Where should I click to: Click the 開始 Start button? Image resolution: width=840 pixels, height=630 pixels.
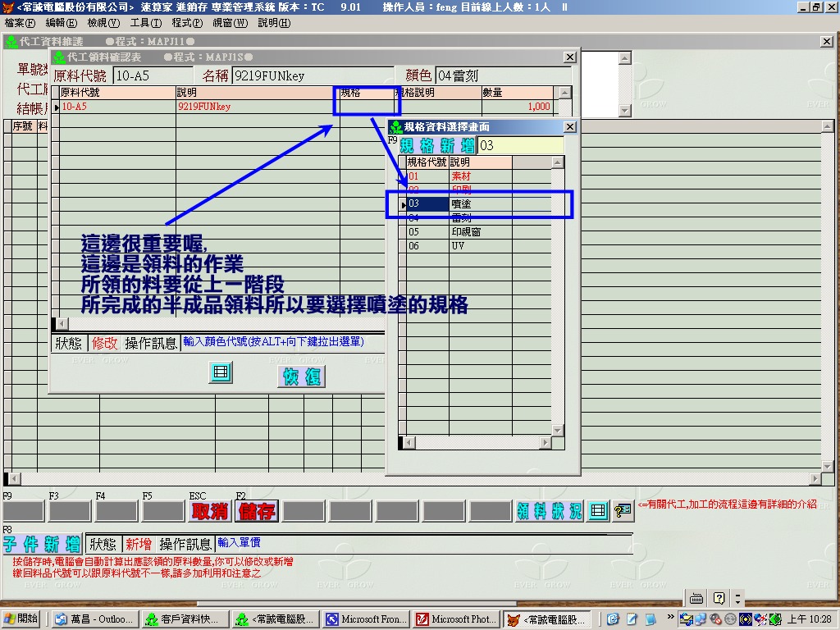[x=23, y=619]
